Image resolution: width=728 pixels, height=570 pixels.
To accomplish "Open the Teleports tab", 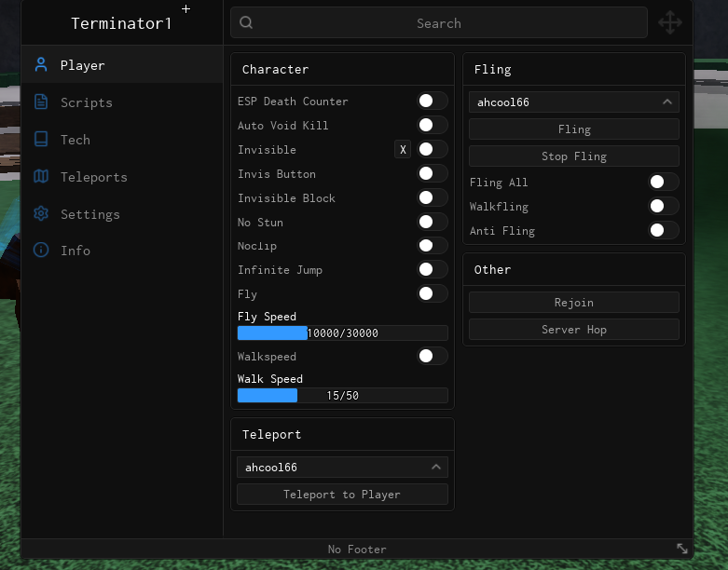I will (122, 176).
